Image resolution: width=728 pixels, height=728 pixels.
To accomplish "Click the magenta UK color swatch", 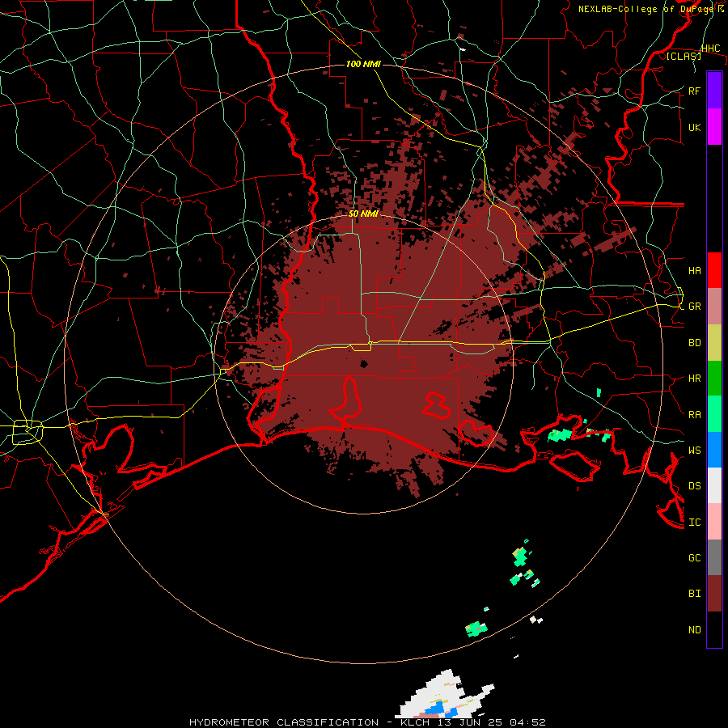I will pyautogui.click(x=714, y=127).
